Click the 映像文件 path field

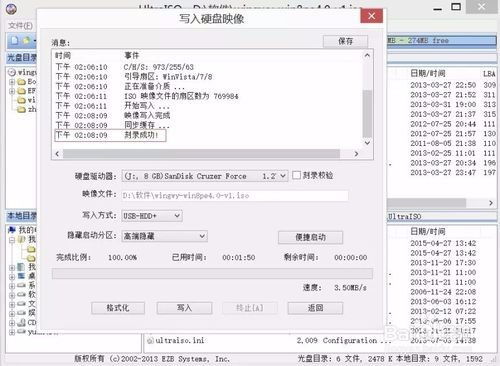point(235,196)
